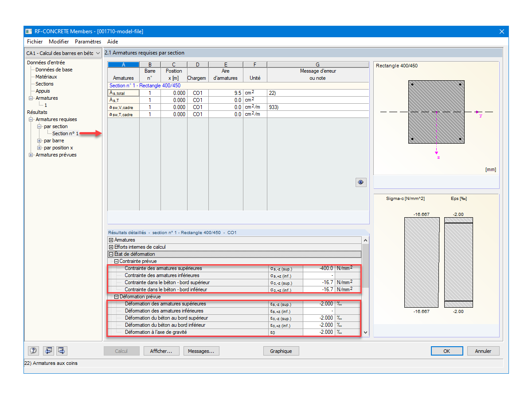Viewport: 532px width, 399px height.
Task: Select Section n° 1 tree item
Action: click(x=65, y=133)
